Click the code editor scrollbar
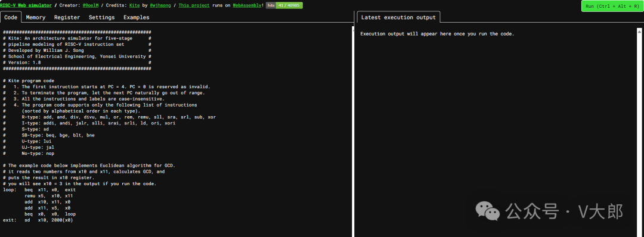 click(x=353, y=131)
